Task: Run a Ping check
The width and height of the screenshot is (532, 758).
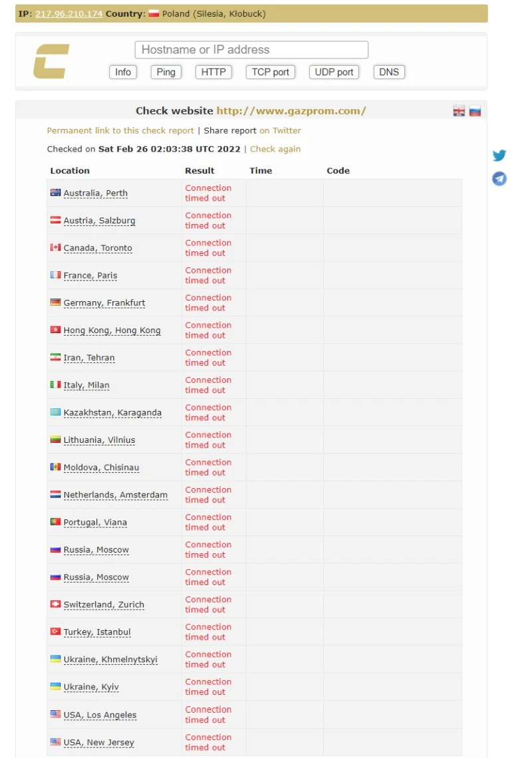Action: click(166, 72)
